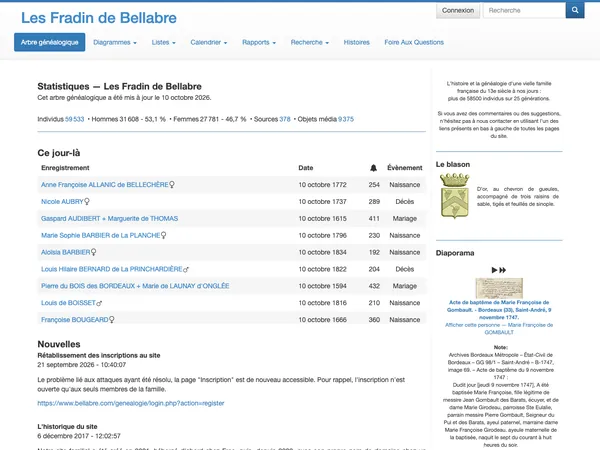The width and height of the screenshot is (600, 450).
Task: Click Afficher cette personne Marie Françoise de GOMBAULT
Action: 499,329
